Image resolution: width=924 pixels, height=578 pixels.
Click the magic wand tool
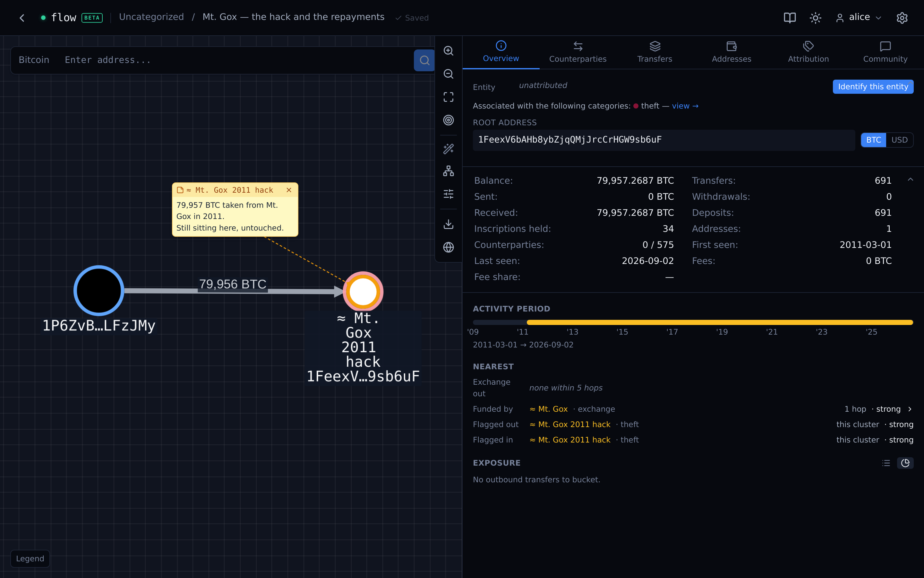(448, 149)
